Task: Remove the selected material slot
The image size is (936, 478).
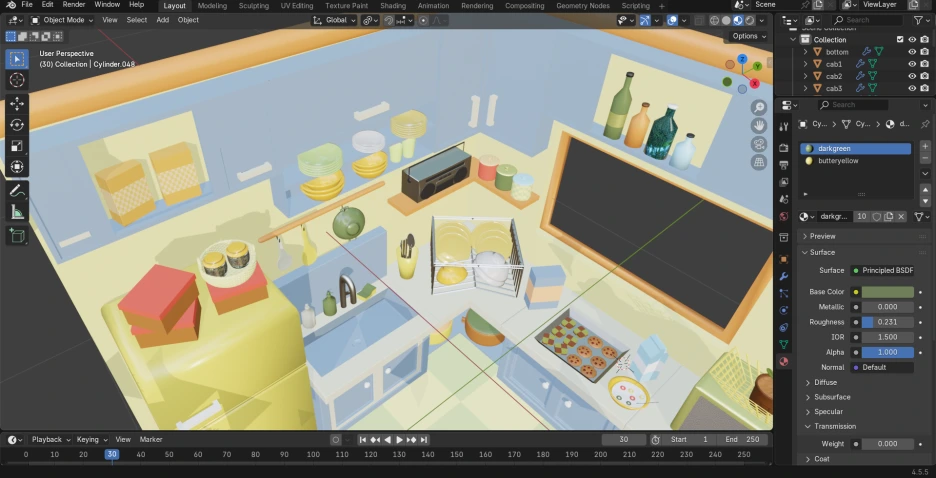Action: tap(925, 159)
